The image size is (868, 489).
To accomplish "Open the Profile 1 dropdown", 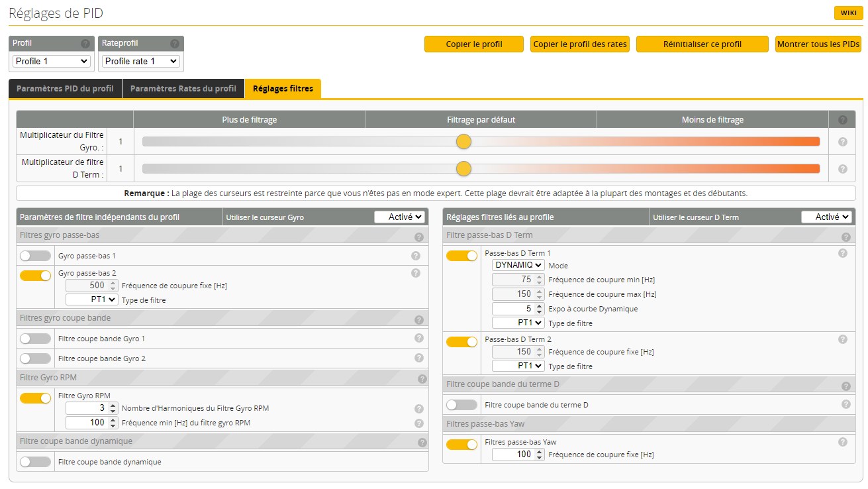I will click(x=52, y=61).
